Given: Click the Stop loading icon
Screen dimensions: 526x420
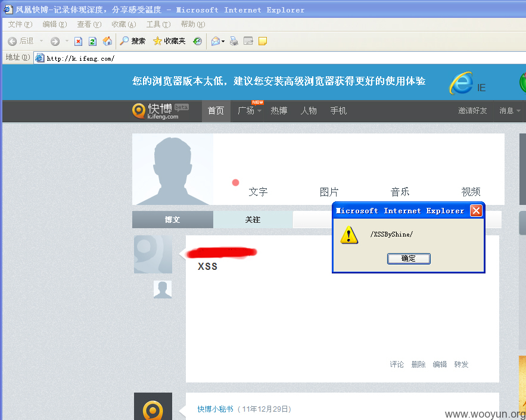Looking at the screenshot, I should (x=78, y=41).
